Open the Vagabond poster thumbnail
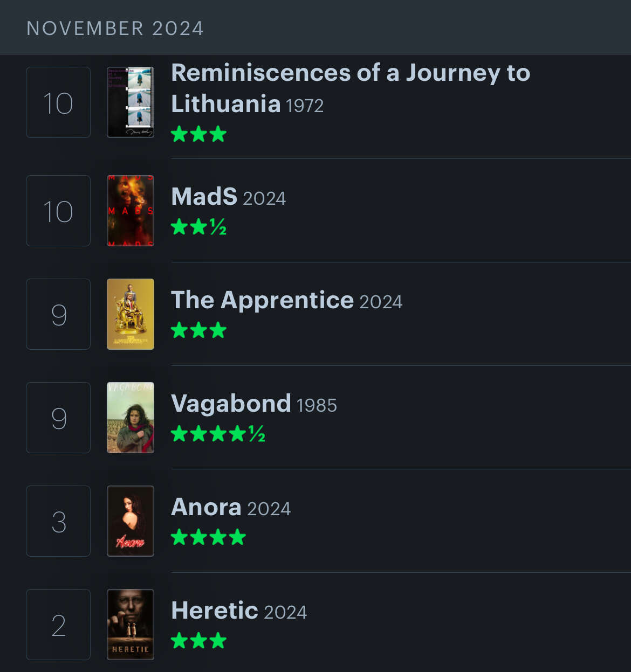This screenshot has height=672, width=631. pos(131,418)
